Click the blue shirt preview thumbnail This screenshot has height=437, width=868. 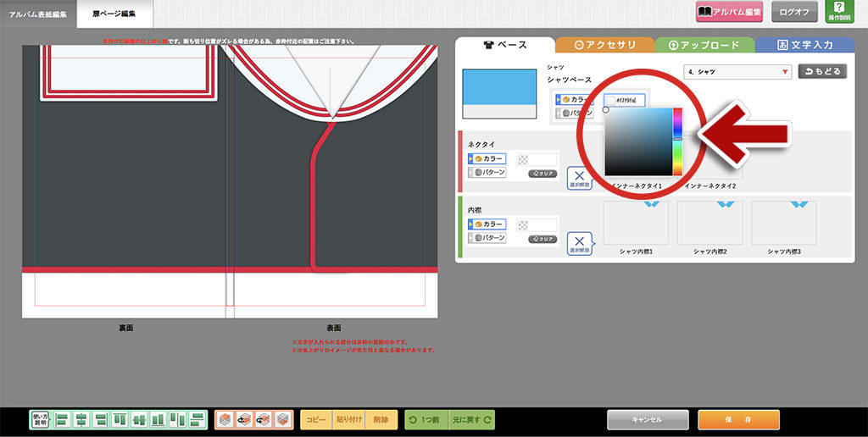499,94
